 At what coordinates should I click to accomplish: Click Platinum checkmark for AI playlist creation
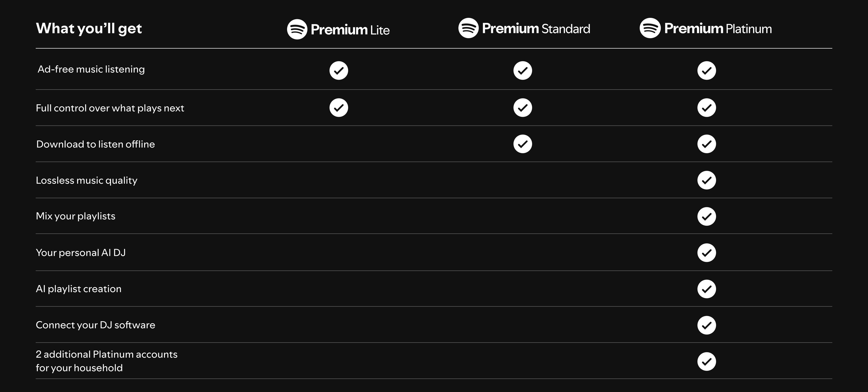[707, 289]
